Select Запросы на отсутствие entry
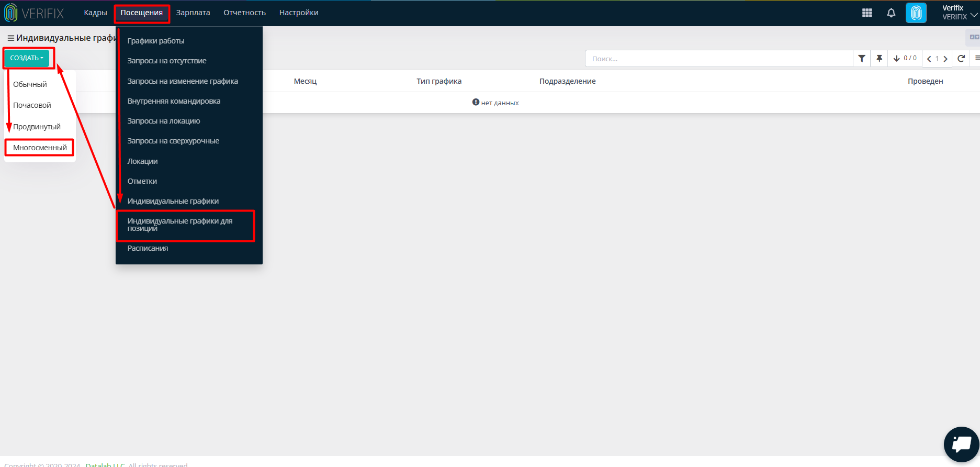The width and height of the screenshot is (980, 467). click(x=167, y=61)
